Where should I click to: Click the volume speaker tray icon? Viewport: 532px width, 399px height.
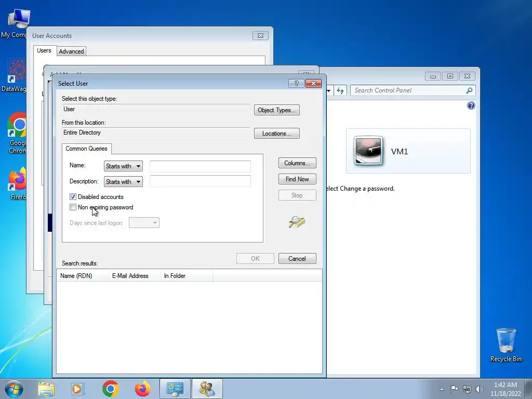(480, 389)
